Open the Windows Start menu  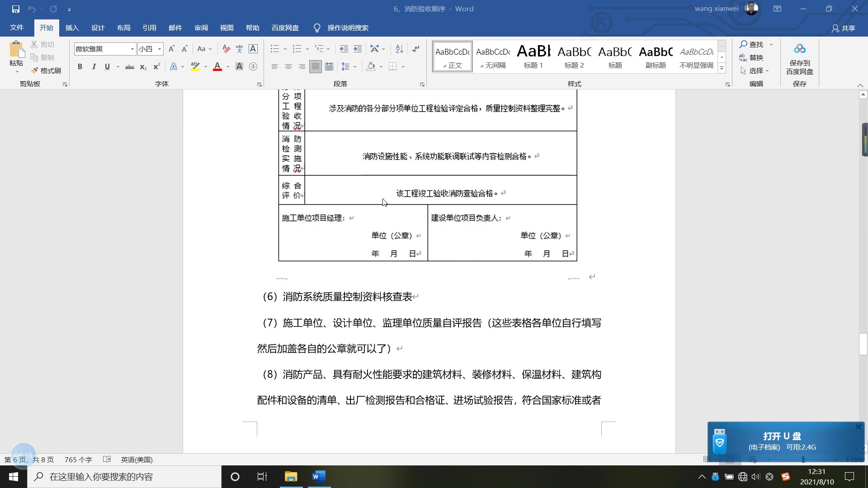click(x=14, y=477)
